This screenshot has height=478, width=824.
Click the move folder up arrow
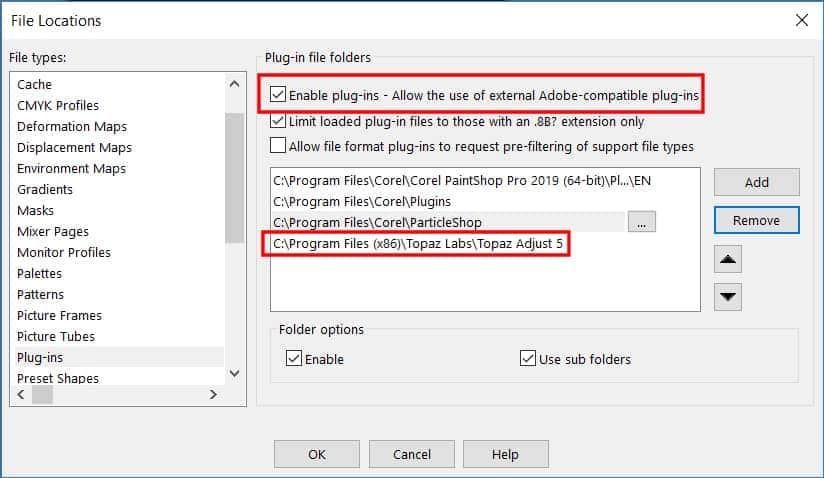(729, 260)
